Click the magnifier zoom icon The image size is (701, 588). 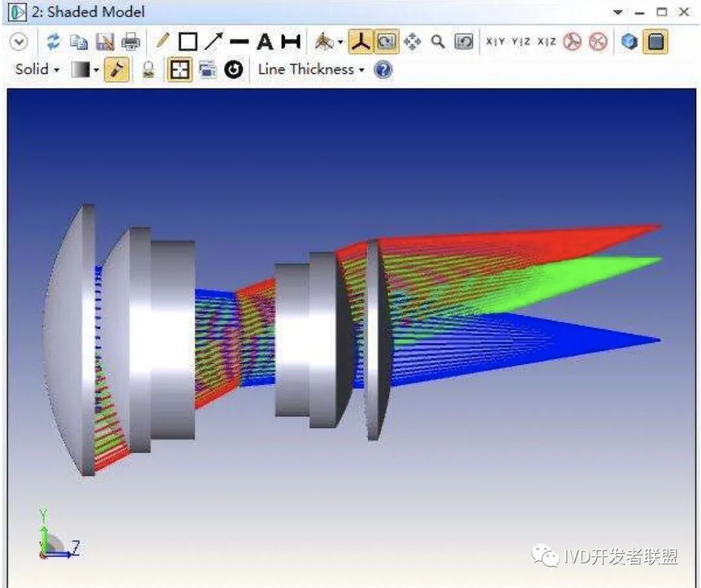coord(437,42)
